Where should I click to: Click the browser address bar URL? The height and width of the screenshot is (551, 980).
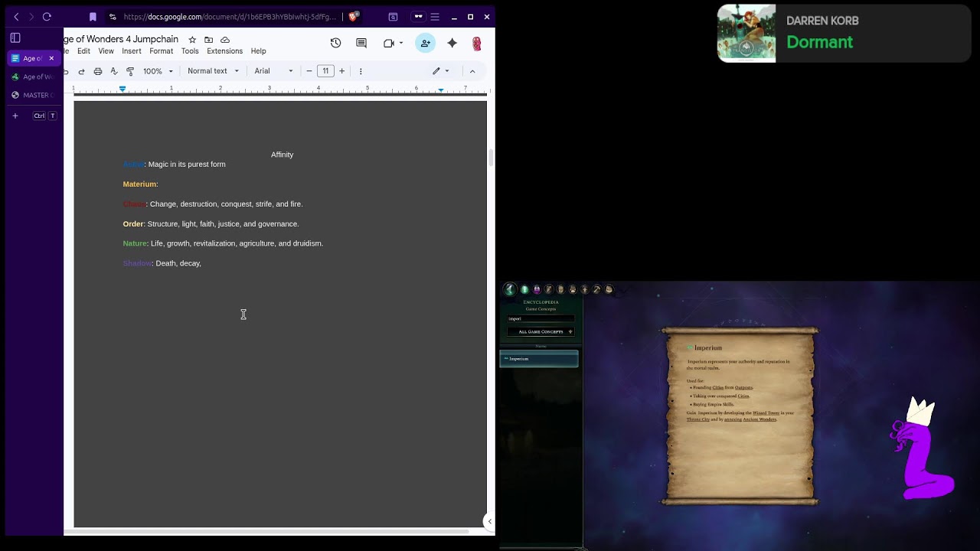[x=230, y=17]
